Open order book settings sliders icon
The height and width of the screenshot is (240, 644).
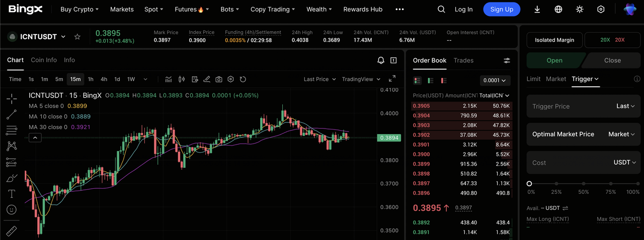[507, 60]
